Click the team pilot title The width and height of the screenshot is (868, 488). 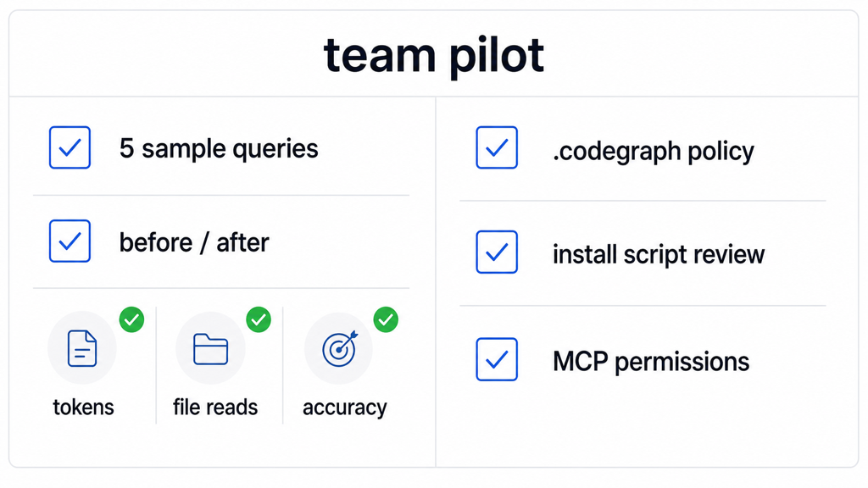434,55
